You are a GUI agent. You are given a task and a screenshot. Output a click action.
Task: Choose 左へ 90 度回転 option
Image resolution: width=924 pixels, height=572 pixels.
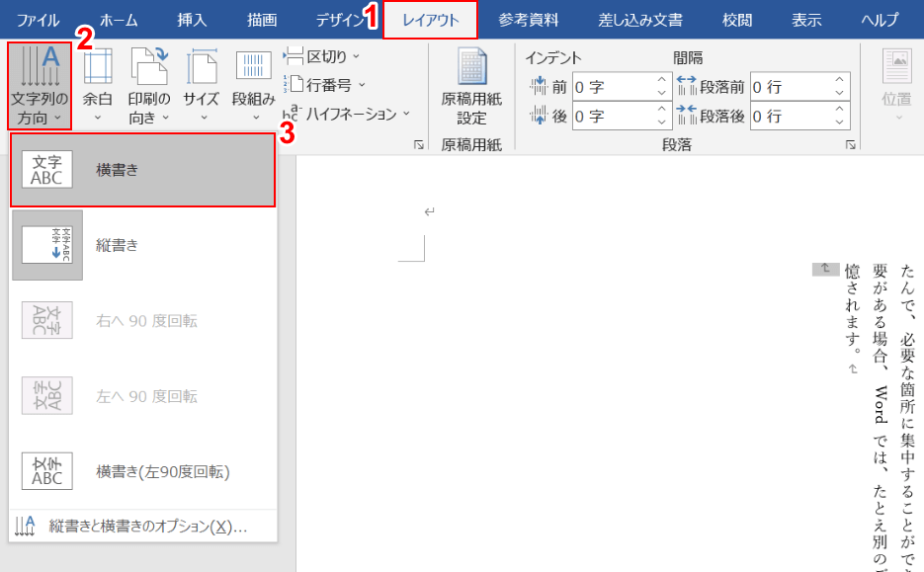(x=143, y=396)
